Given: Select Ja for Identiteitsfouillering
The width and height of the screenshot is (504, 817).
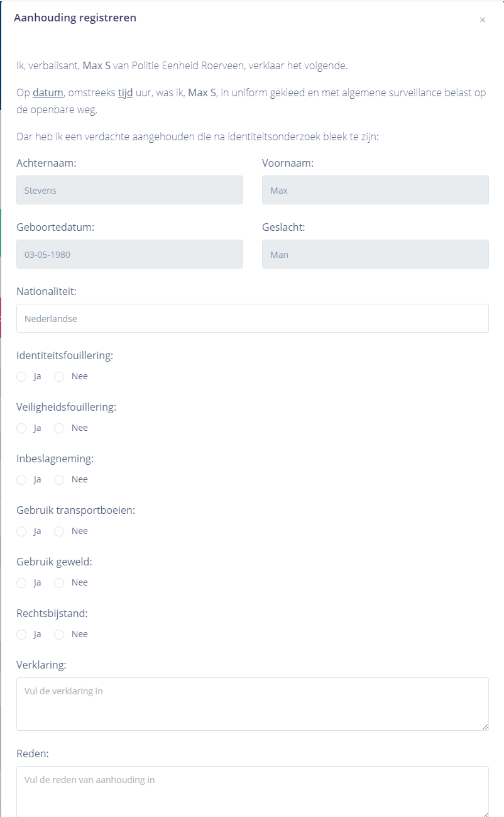Looking at the screenshot, I should 21,377.
